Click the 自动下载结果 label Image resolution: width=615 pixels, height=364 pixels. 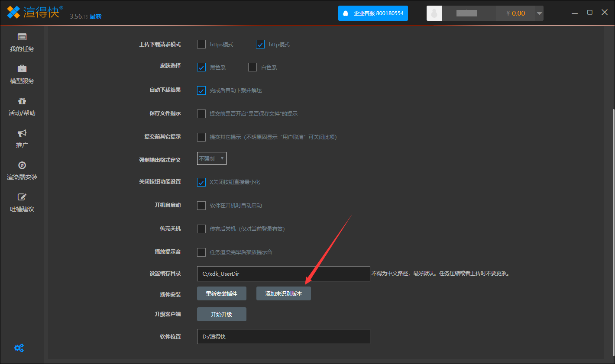pos(165,90)
